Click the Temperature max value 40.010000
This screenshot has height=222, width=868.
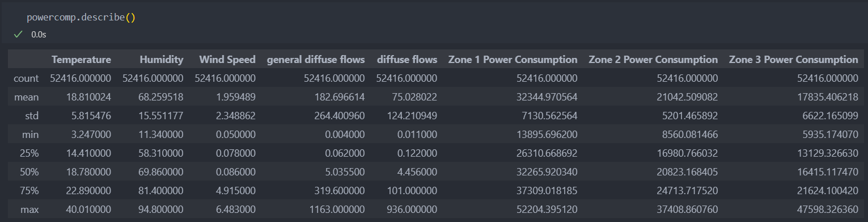coord(88,210)
